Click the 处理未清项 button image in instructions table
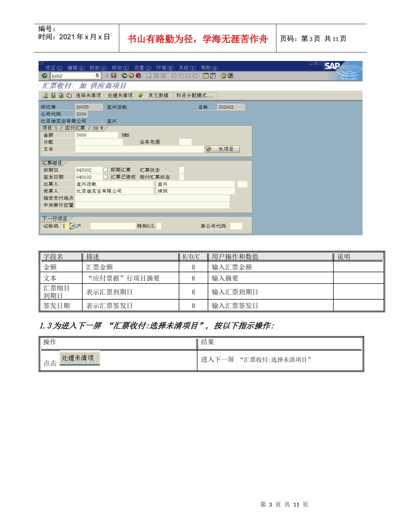 80,358
